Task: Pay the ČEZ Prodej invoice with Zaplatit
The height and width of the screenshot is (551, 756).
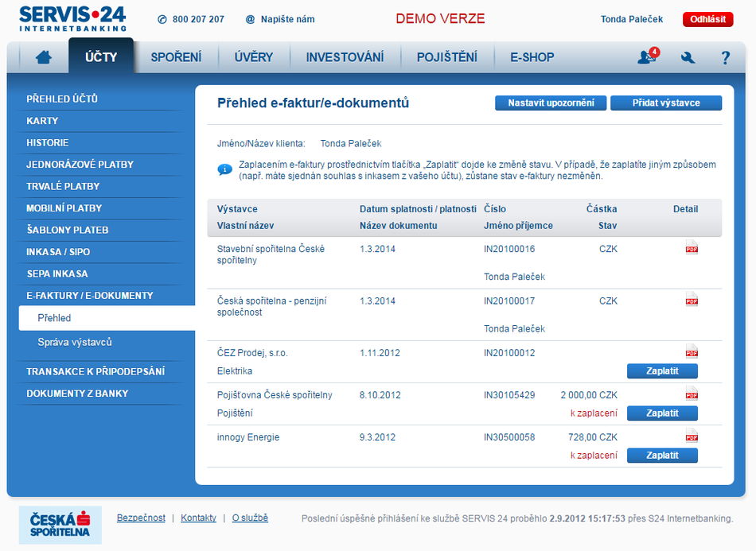Action: click(x=662, y=371)
